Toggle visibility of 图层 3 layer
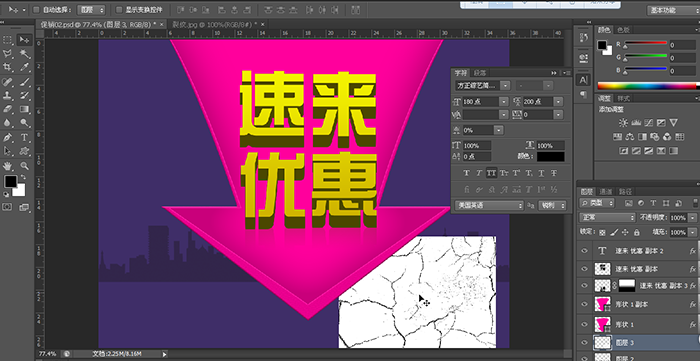The height and width of the screenshot is (361, 700). pyautogui.click(x=584, y=343)
